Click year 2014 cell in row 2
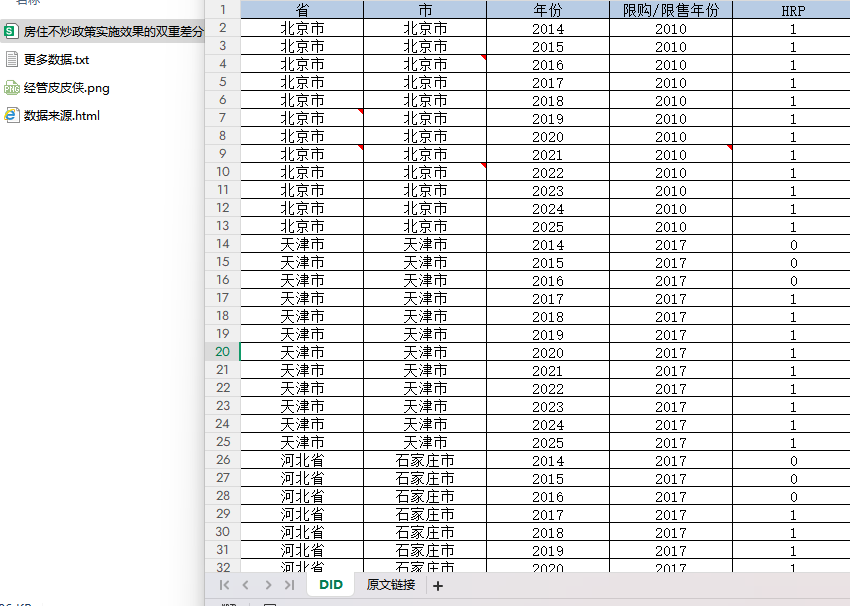This screenshot has height=606, width=850. point(548,28)
